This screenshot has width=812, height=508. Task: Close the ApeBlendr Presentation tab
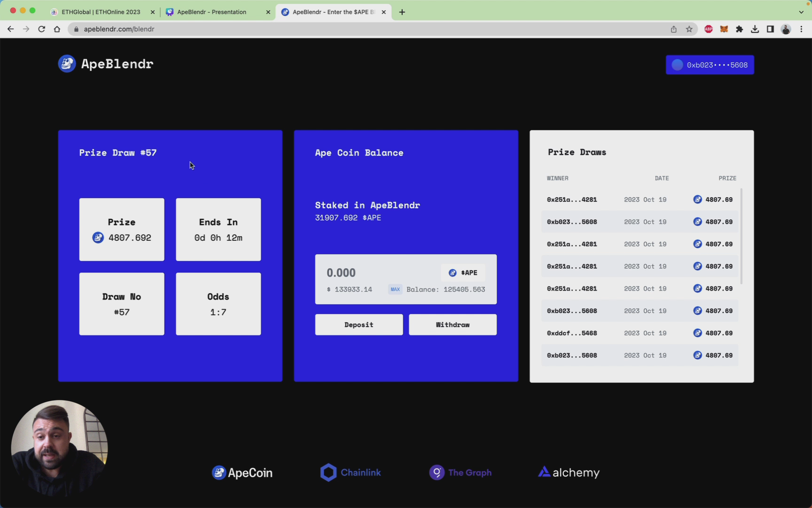(268, 12)
